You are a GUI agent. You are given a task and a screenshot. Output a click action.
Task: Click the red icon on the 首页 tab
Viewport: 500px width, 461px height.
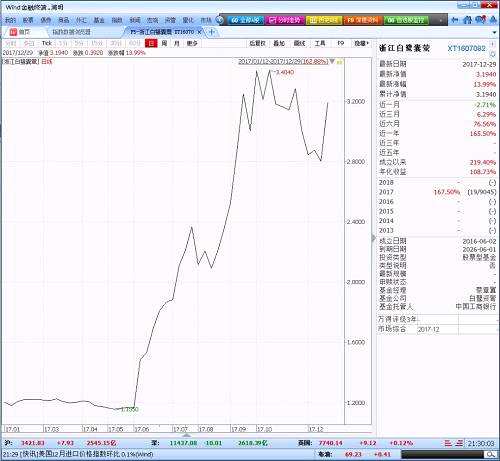[13, 32]
